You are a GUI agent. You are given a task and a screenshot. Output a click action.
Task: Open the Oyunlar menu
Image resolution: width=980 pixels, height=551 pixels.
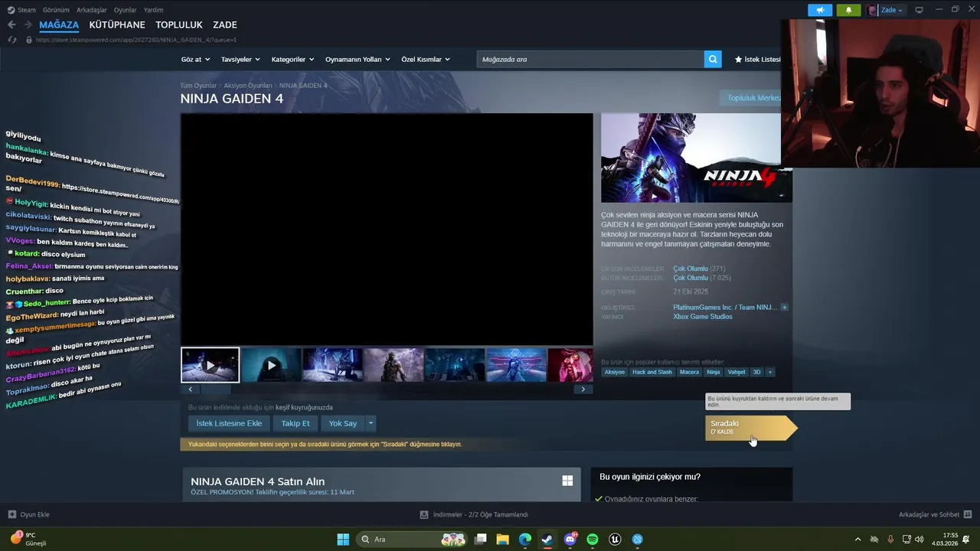125,10
